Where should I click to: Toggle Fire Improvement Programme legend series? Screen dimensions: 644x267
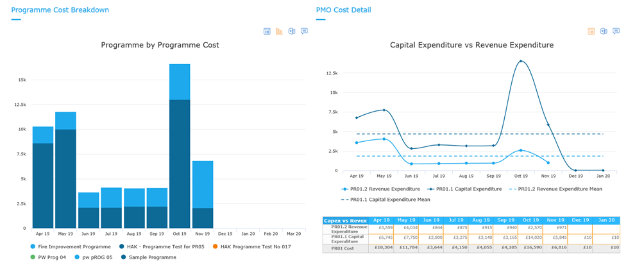pyautogui.click(x=71, y=247)
